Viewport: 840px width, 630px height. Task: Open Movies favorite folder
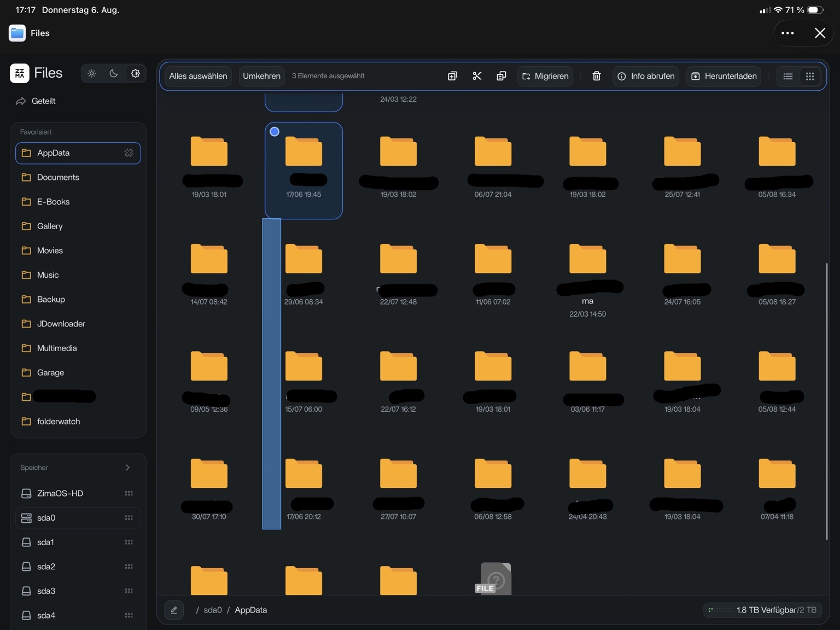pos(78,250)
